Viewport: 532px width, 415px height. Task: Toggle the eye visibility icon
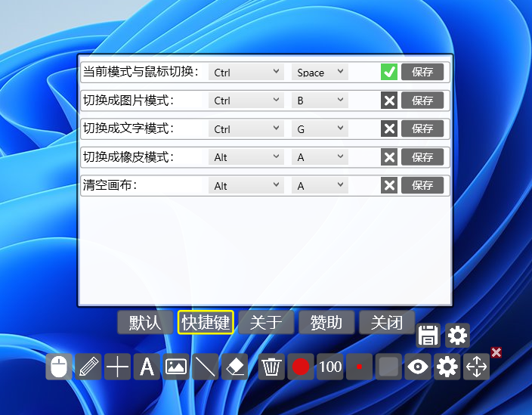(418, 367)
